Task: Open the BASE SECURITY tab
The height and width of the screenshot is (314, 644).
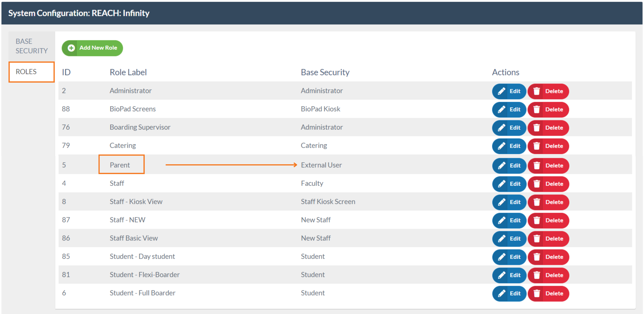Action: 32,46
